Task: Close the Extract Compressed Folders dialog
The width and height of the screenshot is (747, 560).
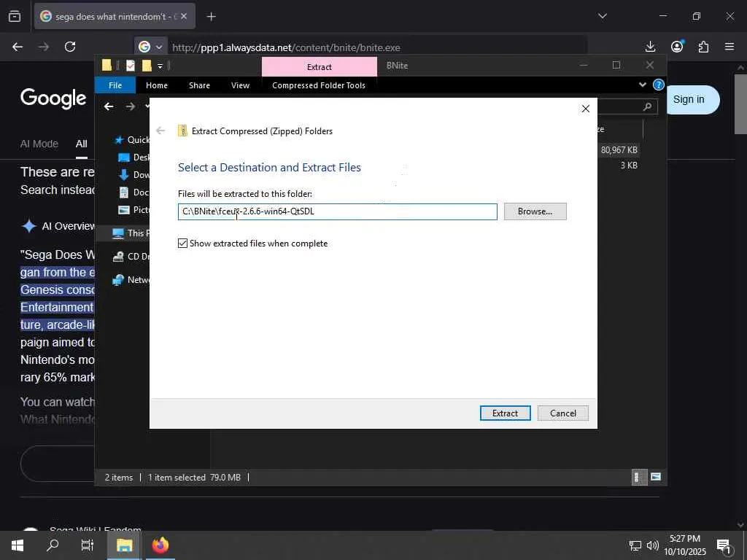Action: click(x=586, y=109)
